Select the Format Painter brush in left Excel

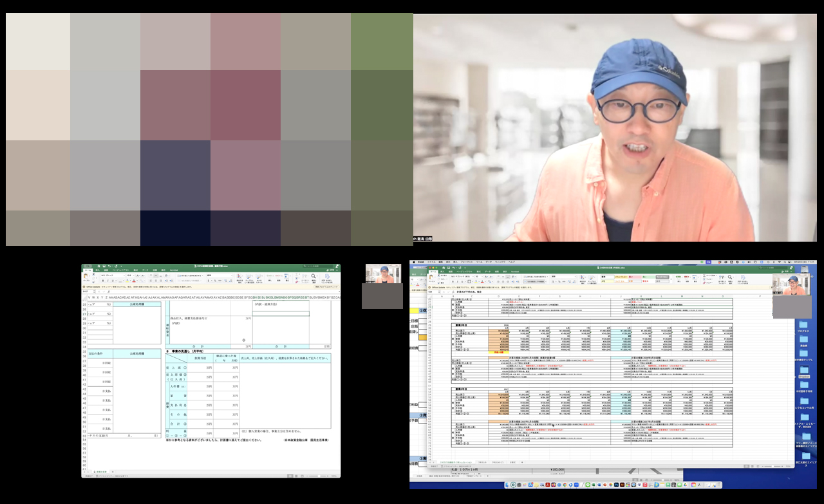click(x=94, y=282)
